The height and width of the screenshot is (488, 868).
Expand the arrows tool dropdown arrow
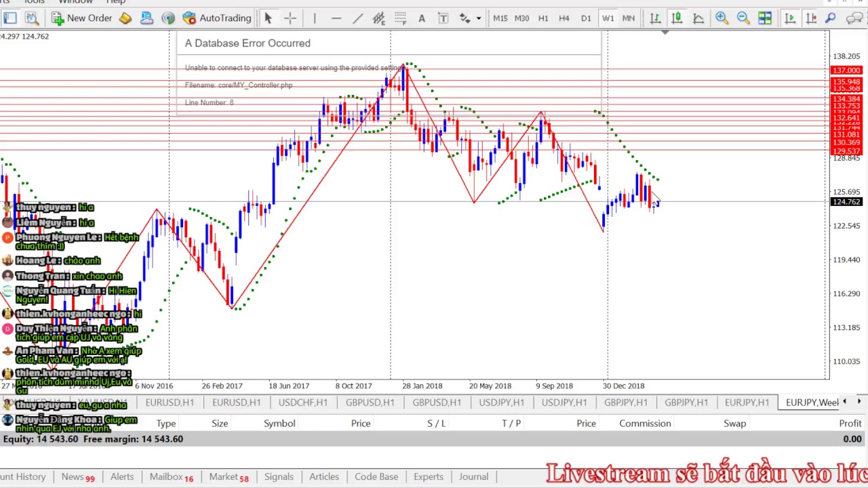(x=479, y=18)
